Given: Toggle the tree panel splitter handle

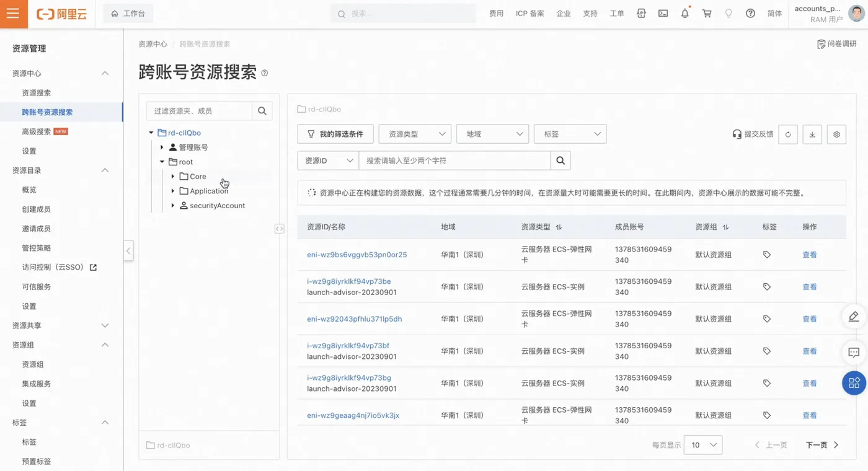Looking at the screenshot, I should [x=279, y=229].
